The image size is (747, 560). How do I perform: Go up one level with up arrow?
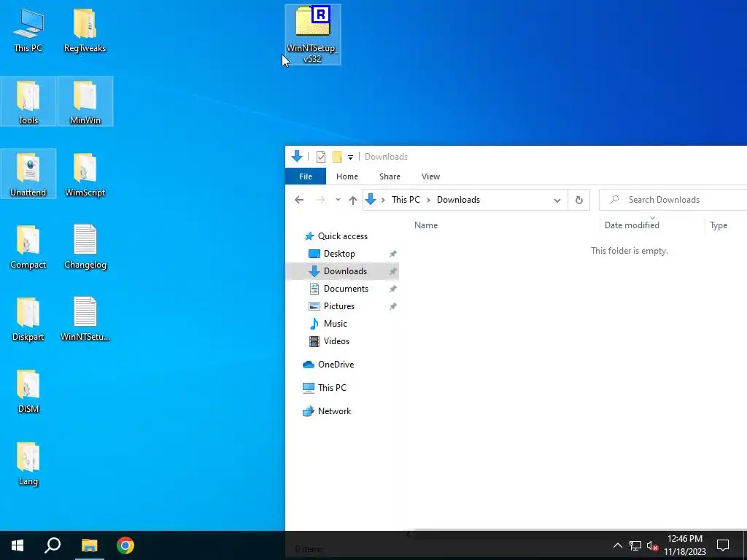click(352, 200)
